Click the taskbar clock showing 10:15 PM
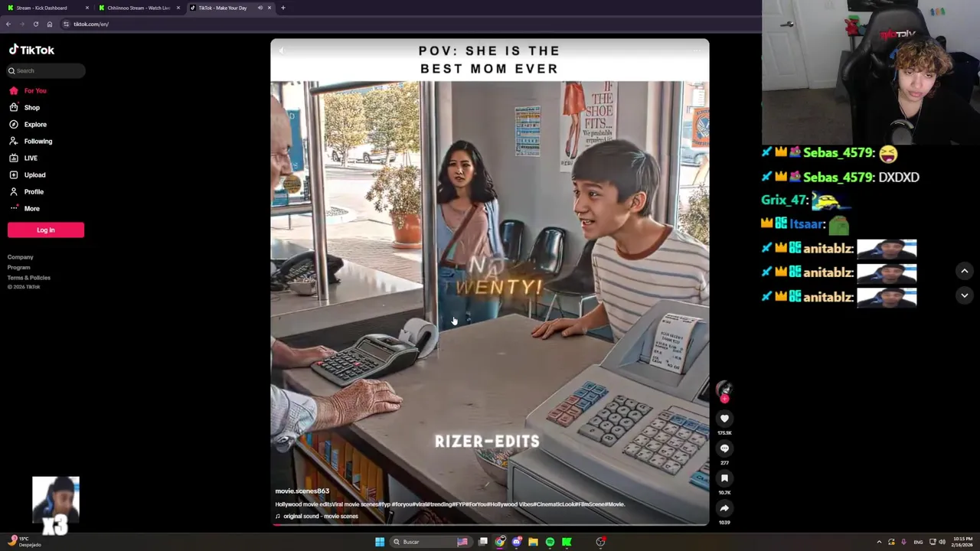 tap(962, 542)
